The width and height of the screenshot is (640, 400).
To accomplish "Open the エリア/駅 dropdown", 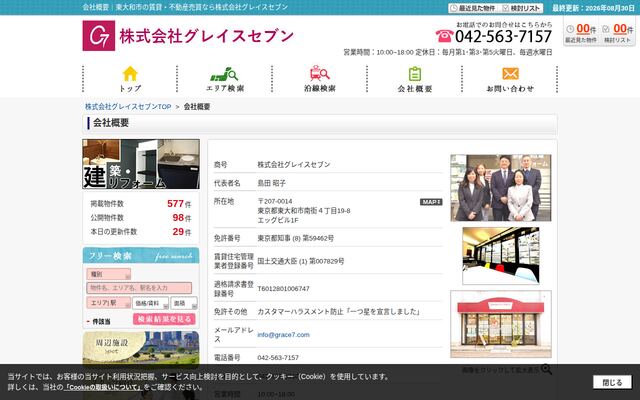I will [x=109, y=303].
